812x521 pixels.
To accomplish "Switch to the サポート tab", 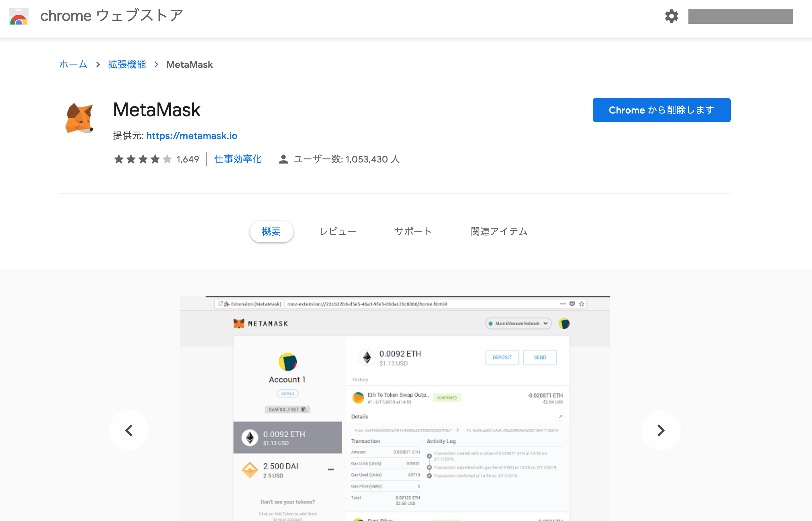I will coord(413,231).
